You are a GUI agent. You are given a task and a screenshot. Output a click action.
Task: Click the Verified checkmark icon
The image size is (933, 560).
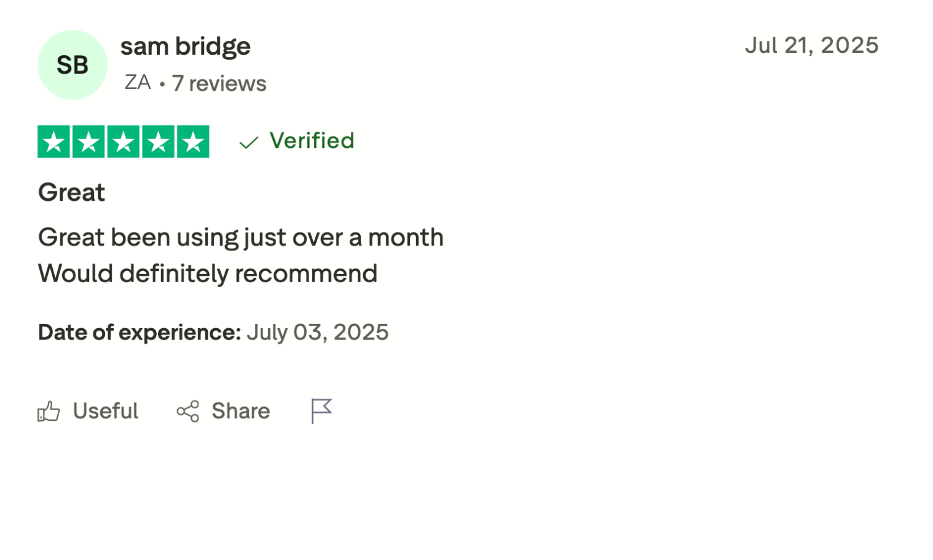pyautogui.click(x=248, y=143)
